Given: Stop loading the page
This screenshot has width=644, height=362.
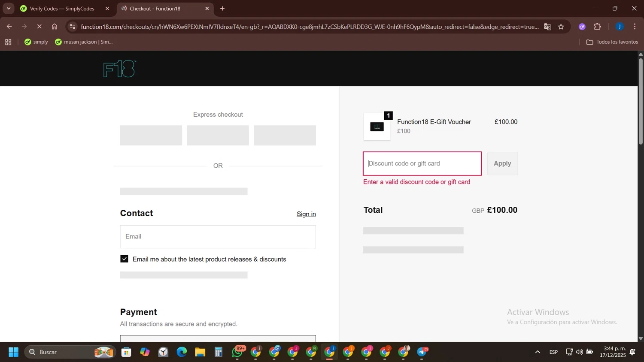Looking at the screenshot, I should (39, 27).
